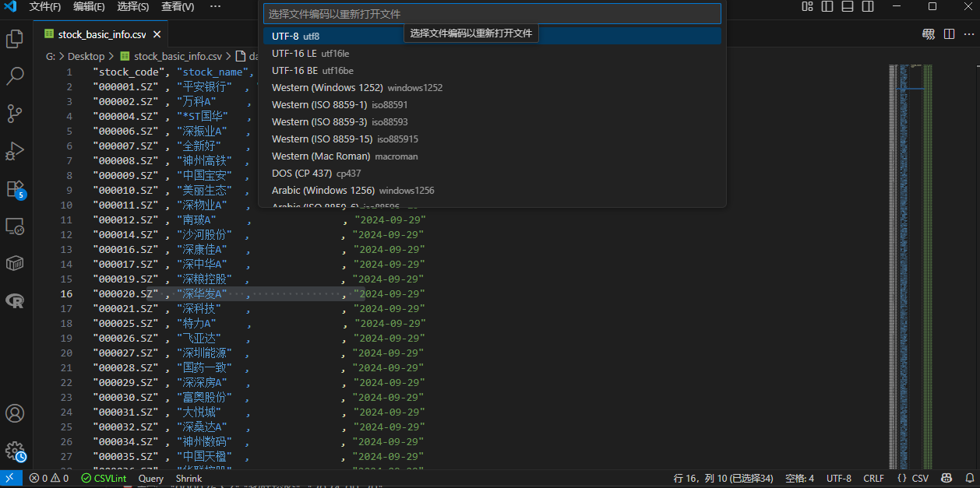Screen dimensions: 980x488
Task: Click "2024-09-29" on line 11
Action: click(390, 219)
